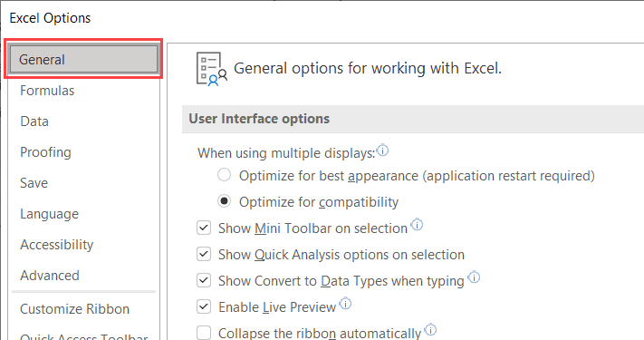Image resolution: width=644 pixels, height=340 pixels.
Task: Select Optimize for compatibility radio button
Action: click(224, 201)
